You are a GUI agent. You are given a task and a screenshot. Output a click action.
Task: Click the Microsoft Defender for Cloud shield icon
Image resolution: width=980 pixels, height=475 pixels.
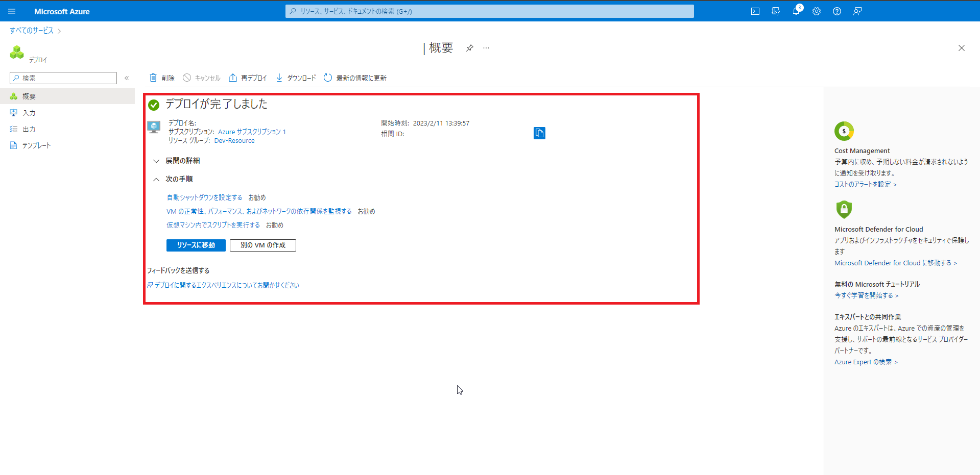pos(844,209)
